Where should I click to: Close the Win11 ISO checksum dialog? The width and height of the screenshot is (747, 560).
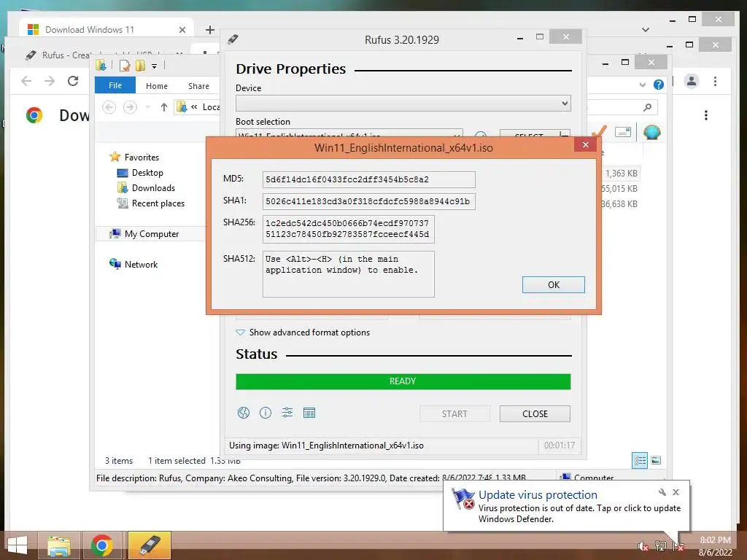coord(586,145)
